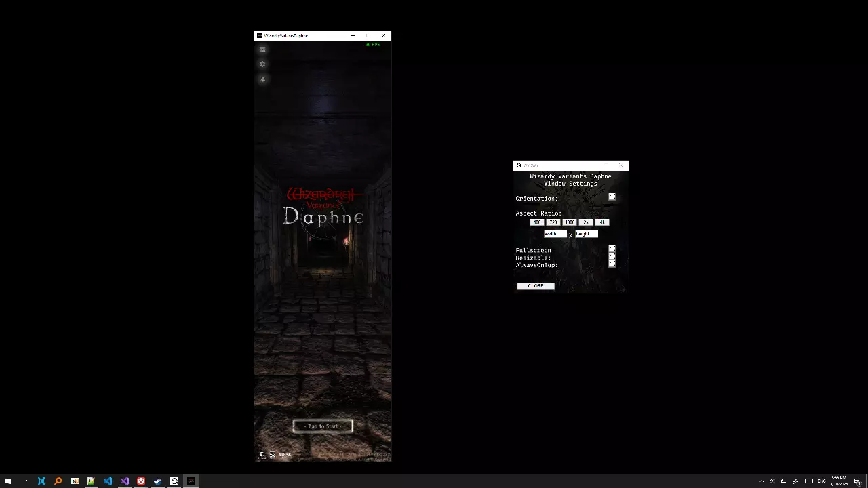Minimize the WizardryVariantsDaphne game window
The width and height of the screenshot is (868, 488).
pyautogui.click(x=353, y=35)
